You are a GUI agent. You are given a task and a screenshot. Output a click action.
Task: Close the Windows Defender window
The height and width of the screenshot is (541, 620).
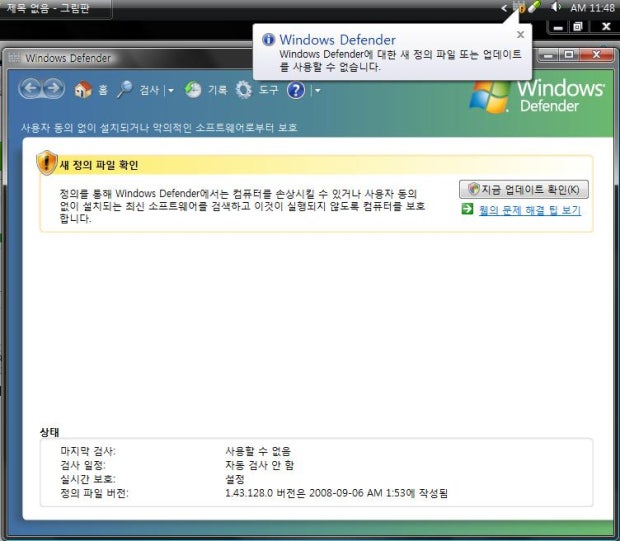tap(596, 55)
